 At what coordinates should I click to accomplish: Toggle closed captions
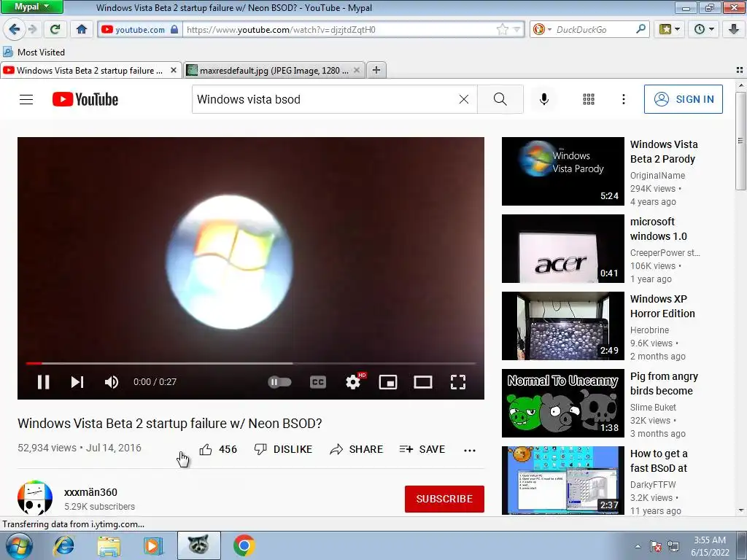click(x=318, y=382)
